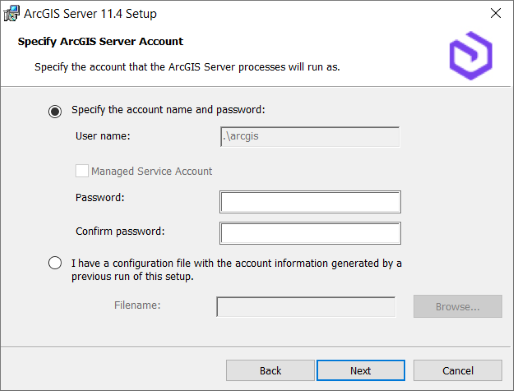Go to the previous step with Back
Viewport: 514px width, 391px height.
[x=270, y=370]
